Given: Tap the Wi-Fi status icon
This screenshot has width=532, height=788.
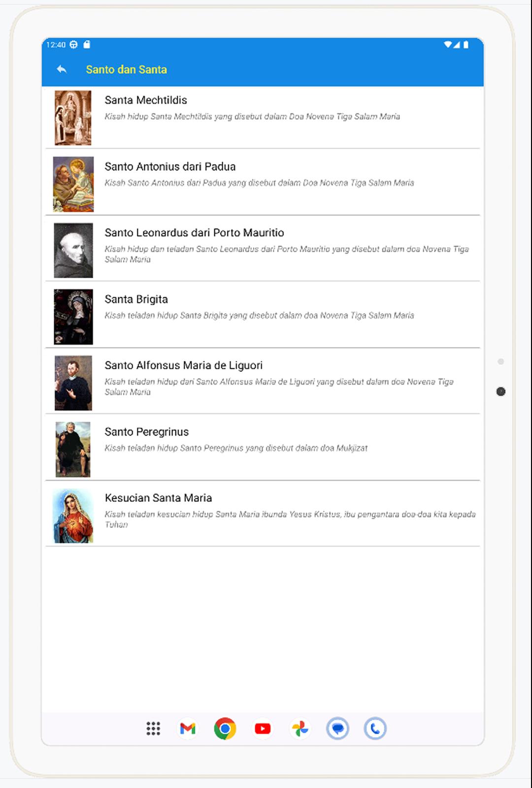Looking at the screenshot, I should 448,44.
